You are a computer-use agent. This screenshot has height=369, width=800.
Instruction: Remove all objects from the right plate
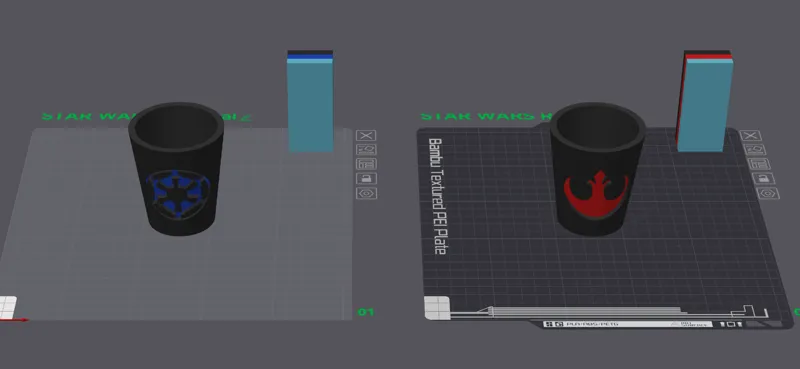(751, 136)
